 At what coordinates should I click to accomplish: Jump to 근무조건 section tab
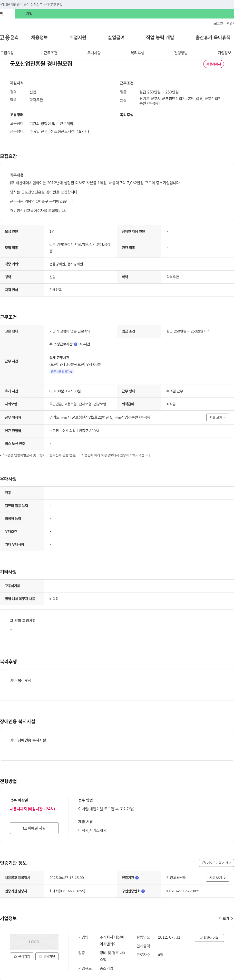point(50,53)
